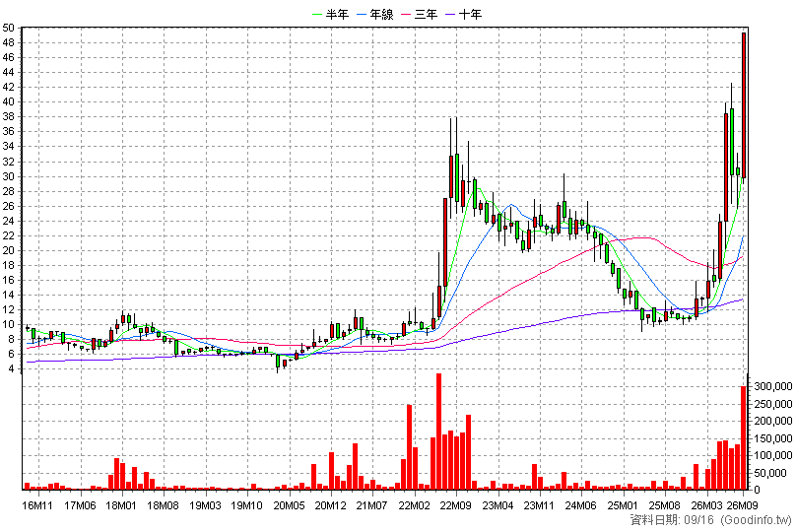Click the 22M02 tall volume bar
The width and height of the screenshot is (796, 532).
409,446
